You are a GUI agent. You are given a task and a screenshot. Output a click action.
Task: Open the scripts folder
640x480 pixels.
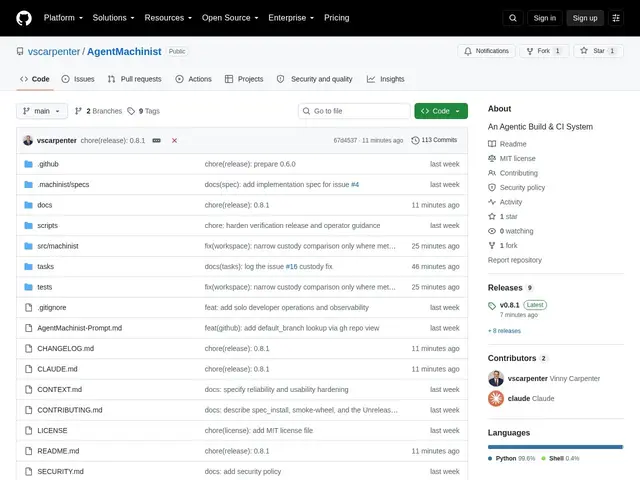(x=47, y=225)
